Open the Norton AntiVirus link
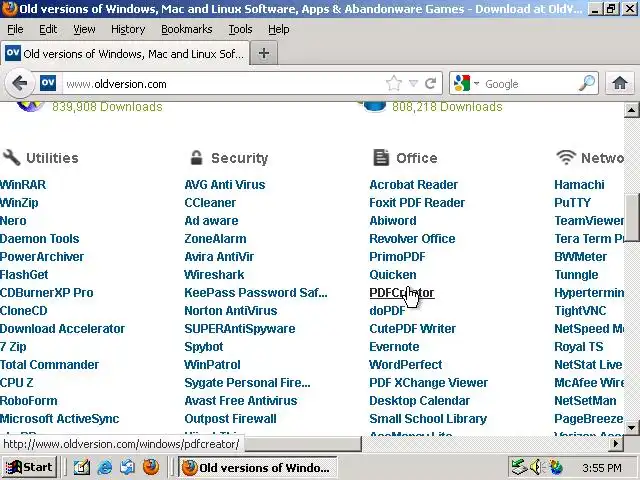640x480 pixels. coord(231,311)
